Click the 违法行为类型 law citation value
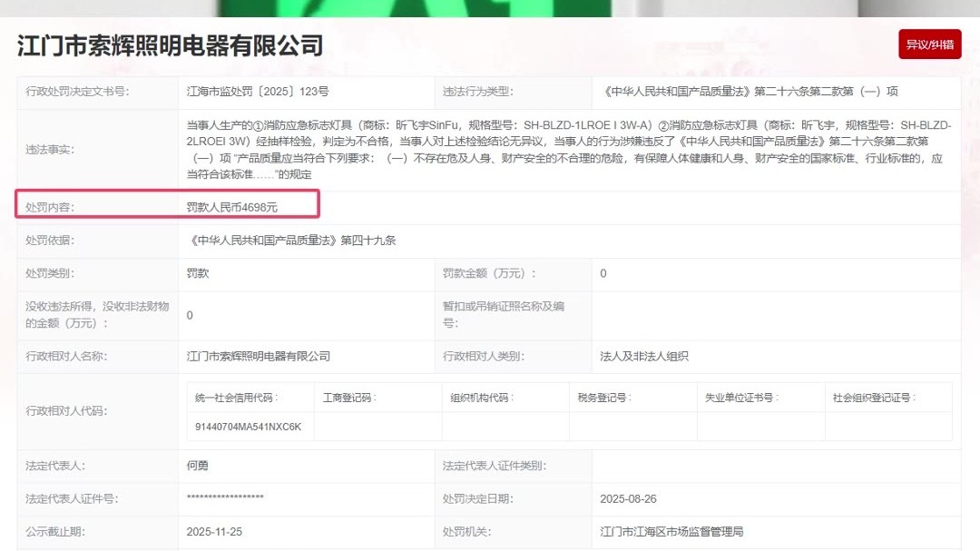 (750, 92)
